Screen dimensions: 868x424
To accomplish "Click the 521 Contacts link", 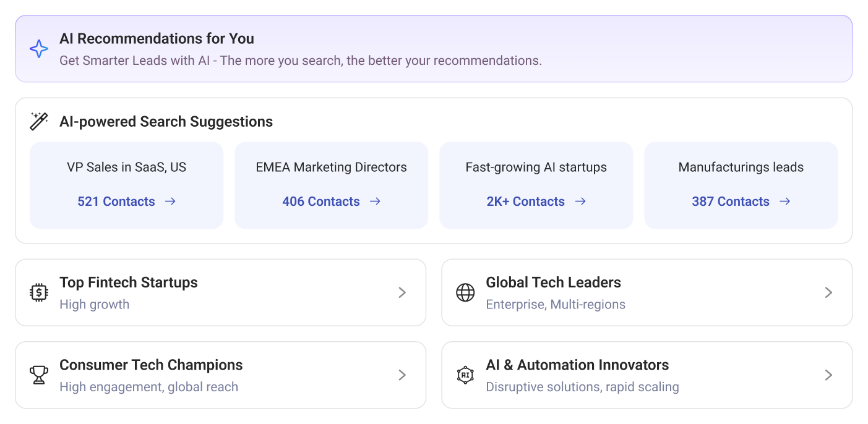I will tap(116, 201).
